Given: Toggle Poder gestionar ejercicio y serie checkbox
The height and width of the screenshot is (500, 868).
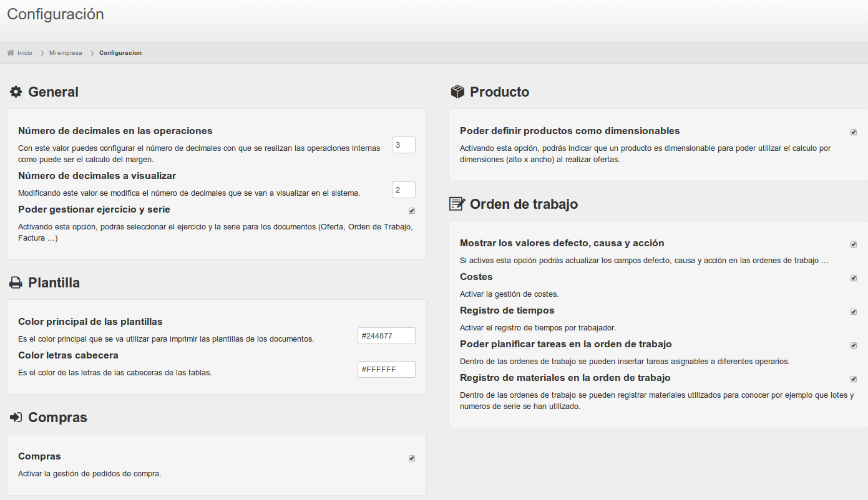Looking at the screenshot, I should pos(412,211).
